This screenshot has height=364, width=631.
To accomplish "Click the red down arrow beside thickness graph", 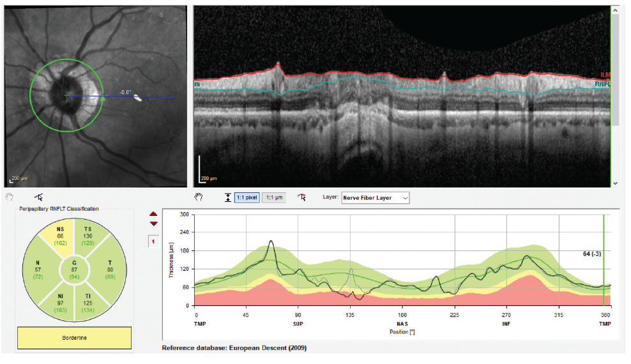I will pyautogui.click(x=153, y=224).
